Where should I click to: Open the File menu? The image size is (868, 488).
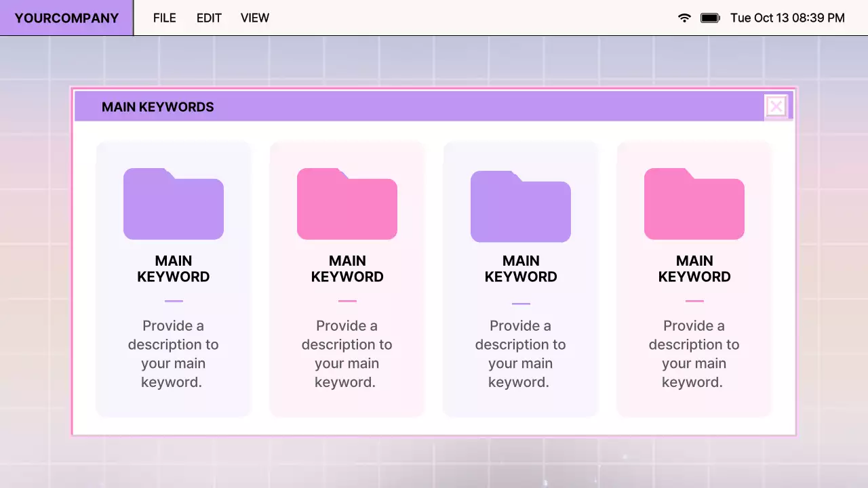click(164, 18)
